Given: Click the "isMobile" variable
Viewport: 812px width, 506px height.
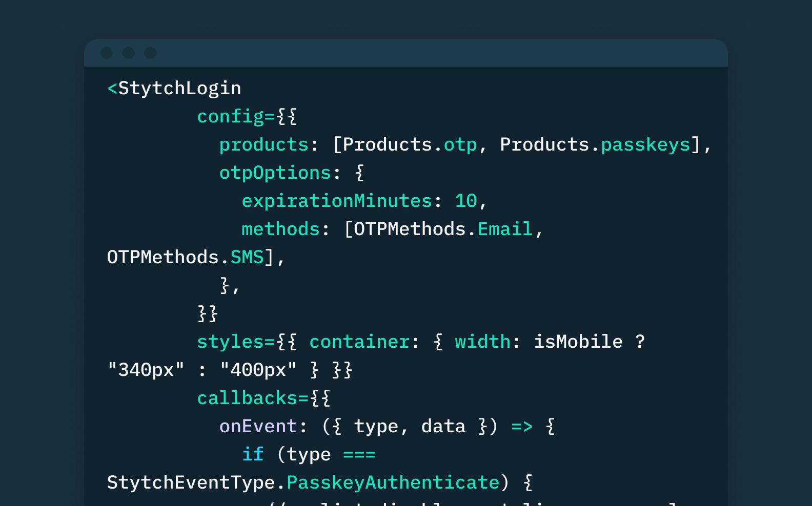Looking at the screenshot, I should pyautogui.click(x=578, y=342).
